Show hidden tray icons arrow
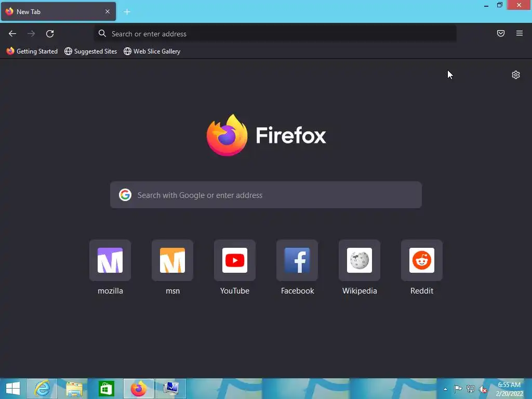Screen dimensions: 532x399 pyautogui.click(x=445, y=389)
